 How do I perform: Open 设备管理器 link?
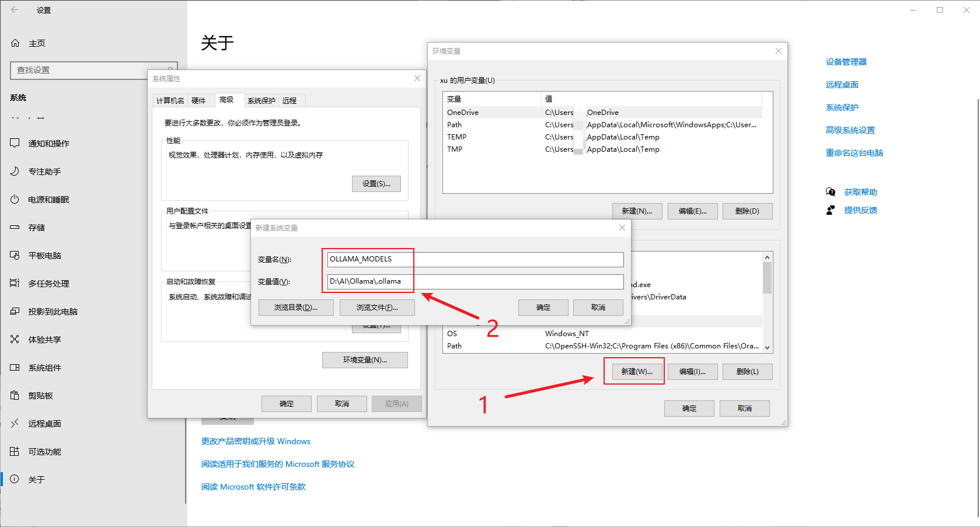point(846,62)
